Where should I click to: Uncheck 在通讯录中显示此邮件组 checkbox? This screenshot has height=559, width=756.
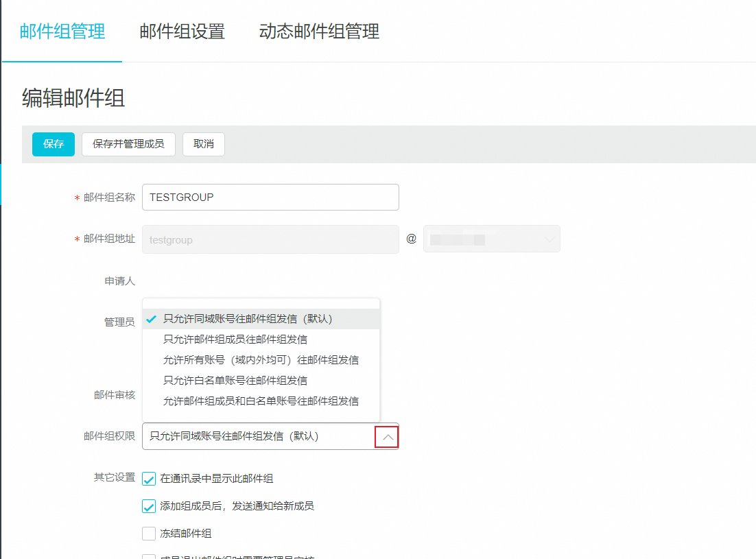tap(149, 479)
